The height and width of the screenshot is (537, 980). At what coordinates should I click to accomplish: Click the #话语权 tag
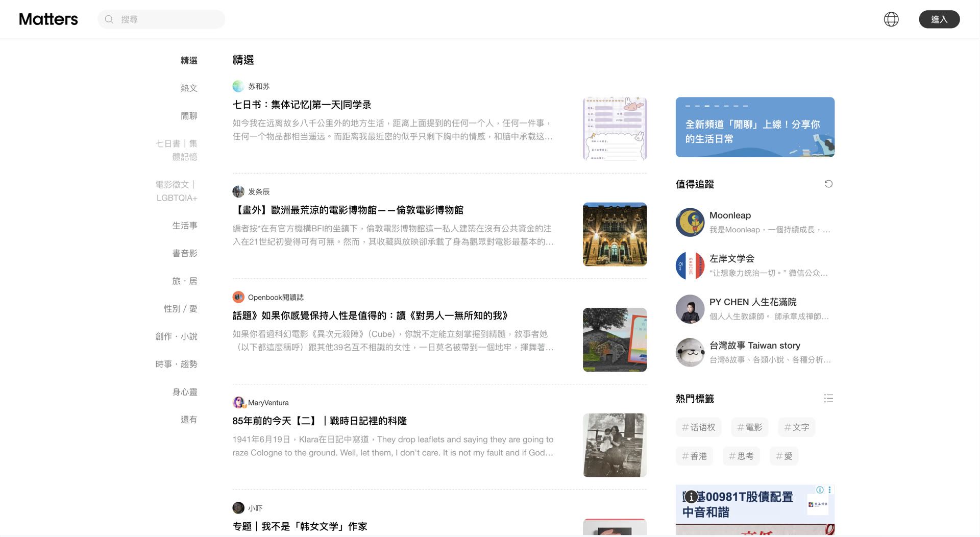click(x=698, y=427)
